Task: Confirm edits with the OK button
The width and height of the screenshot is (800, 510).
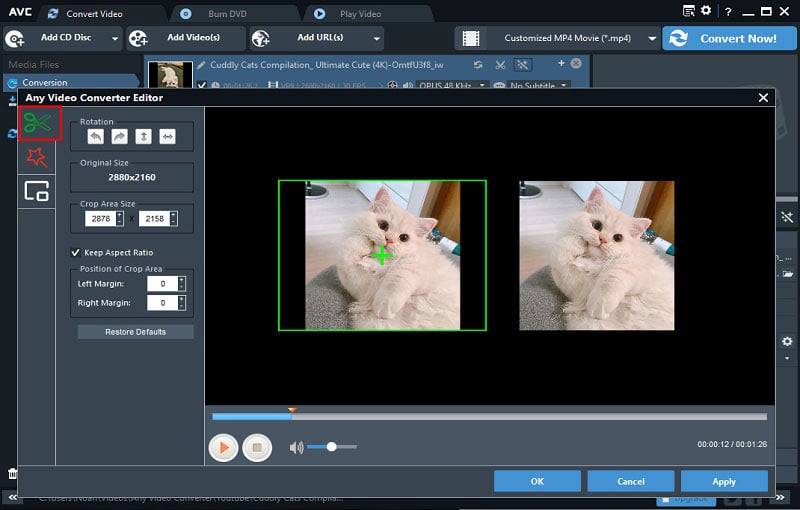Action: [x=537, y=481]
